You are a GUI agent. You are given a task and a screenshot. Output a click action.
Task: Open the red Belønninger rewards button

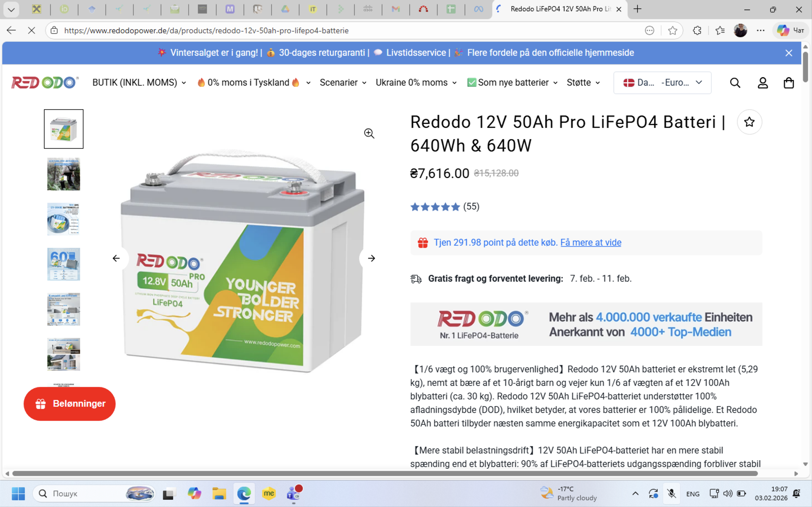pyautogui.click(x=69, y=404)
